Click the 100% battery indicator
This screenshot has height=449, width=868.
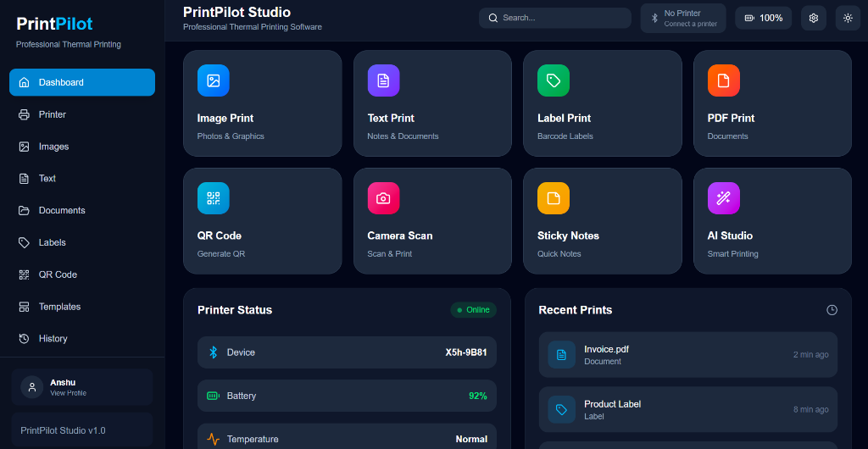tap(764, 19)
